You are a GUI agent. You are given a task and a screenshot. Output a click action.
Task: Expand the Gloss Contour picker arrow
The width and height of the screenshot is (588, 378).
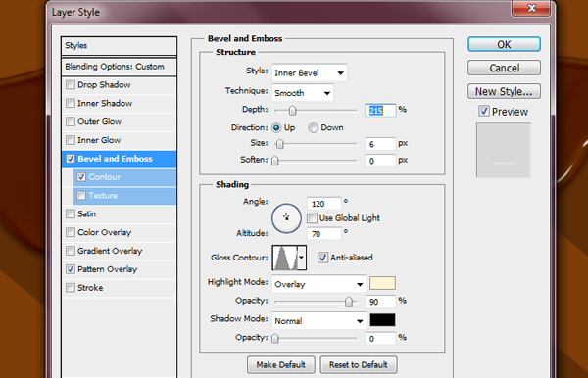pyautogui.click(x=302, y=258)
